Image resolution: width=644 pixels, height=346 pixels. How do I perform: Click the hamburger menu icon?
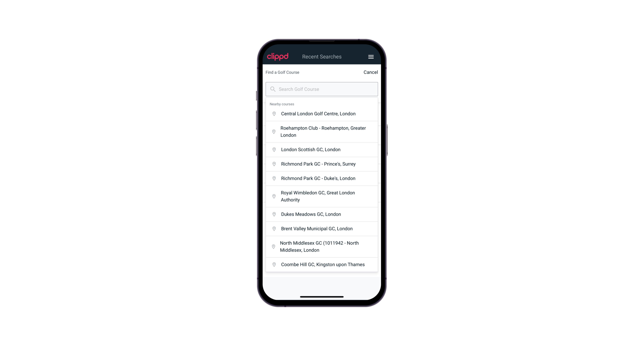pyautogui.click(x=371, y=57)
